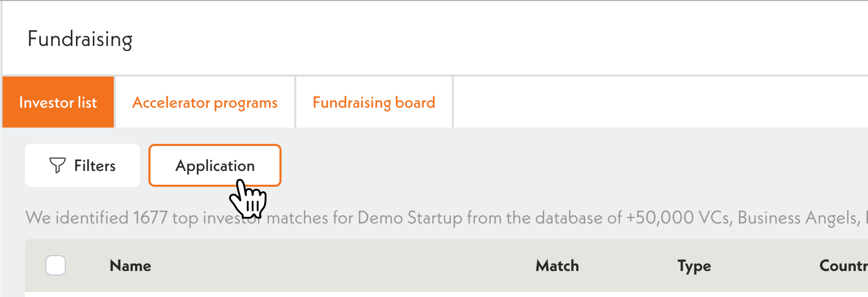
Task: Open the Accelerator programs tab
Action: pyautogui.click(x=205, y=102)
